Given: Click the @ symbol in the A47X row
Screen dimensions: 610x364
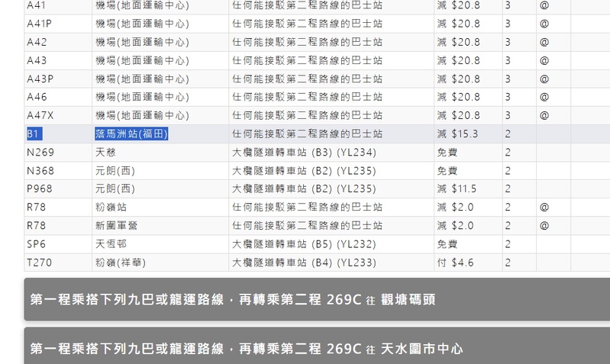Looking at the screenshot, I should click(x=544, y=115).
